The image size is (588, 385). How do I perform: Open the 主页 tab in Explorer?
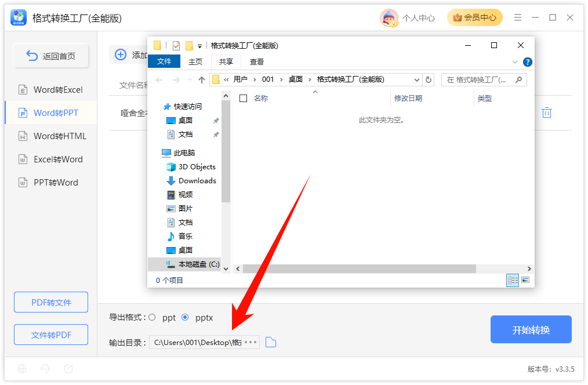click(x=195, y=61)
